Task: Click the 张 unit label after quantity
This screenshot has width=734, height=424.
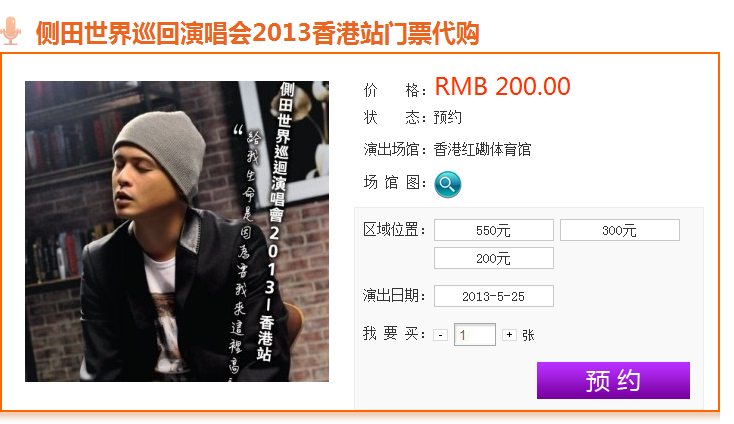Action: click(x=528, y=335)
